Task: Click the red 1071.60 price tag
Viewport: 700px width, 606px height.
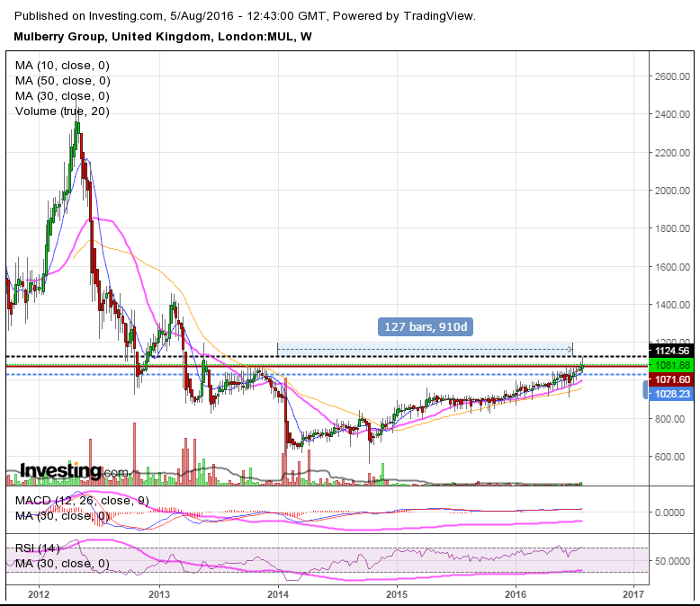Action: (671, 379)
